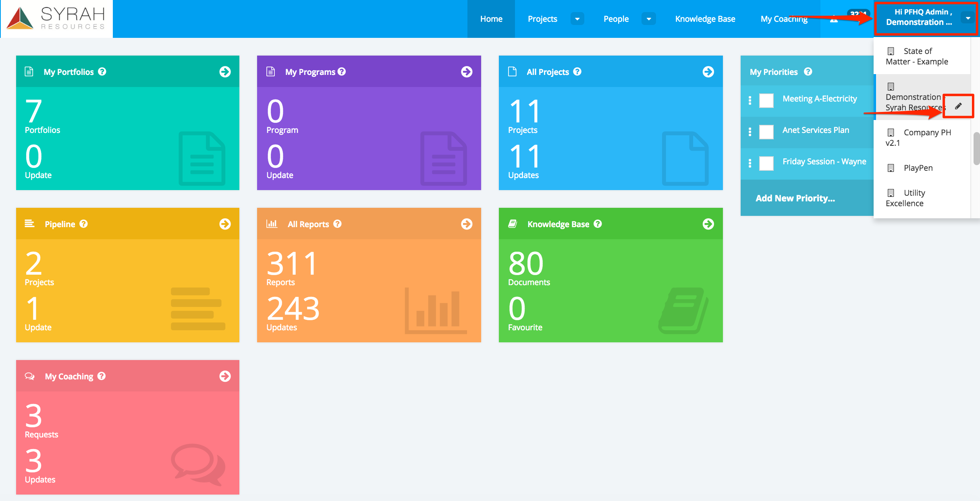Click the company list scrollbar

[x=976, y=149]
